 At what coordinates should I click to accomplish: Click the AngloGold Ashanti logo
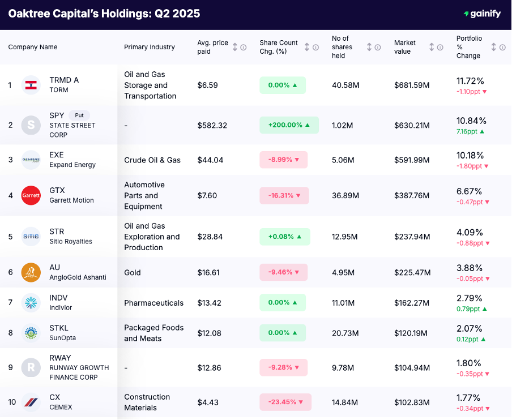[31, 272]
